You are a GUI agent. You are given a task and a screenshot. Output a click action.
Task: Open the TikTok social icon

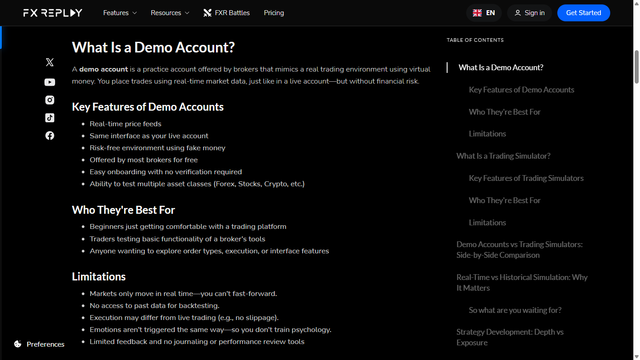coord(49,118)
